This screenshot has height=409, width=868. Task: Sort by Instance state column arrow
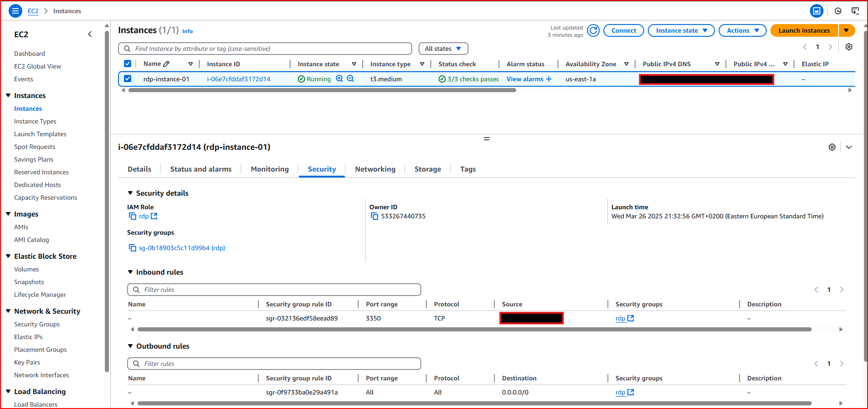pyautogui.click(x=354, y=64)
